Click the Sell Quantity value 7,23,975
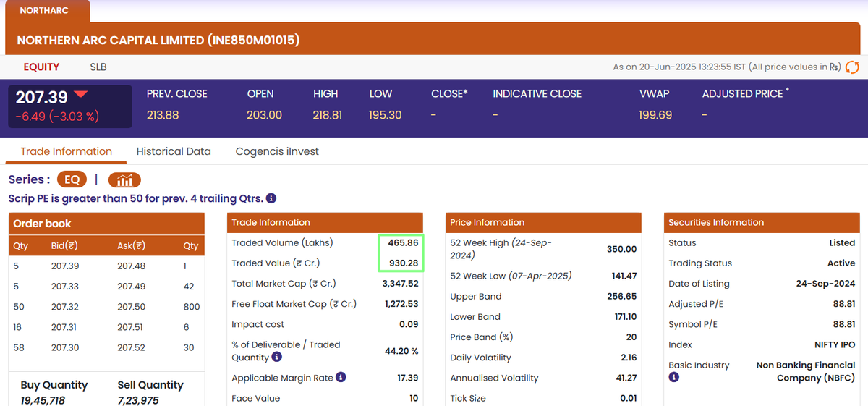This screenshot has width=868, height=406. [138, 400]
